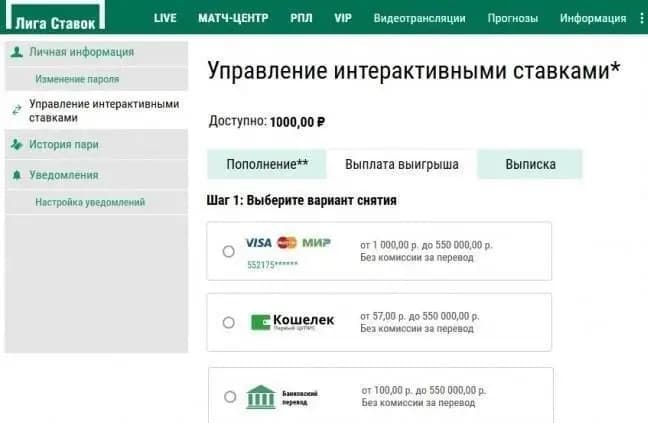The height and width of the screenshot is (423, 648).
Task: Click the VISA logo
Action: (x=259, y=242)
